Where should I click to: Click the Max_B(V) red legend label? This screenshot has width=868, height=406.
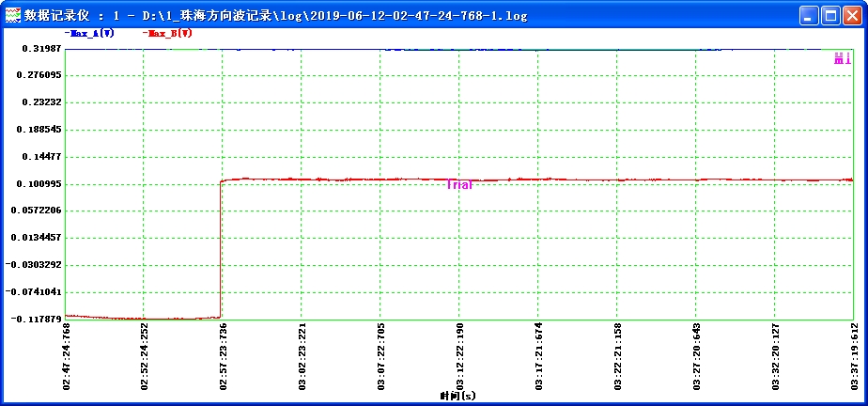pos(168,33)
